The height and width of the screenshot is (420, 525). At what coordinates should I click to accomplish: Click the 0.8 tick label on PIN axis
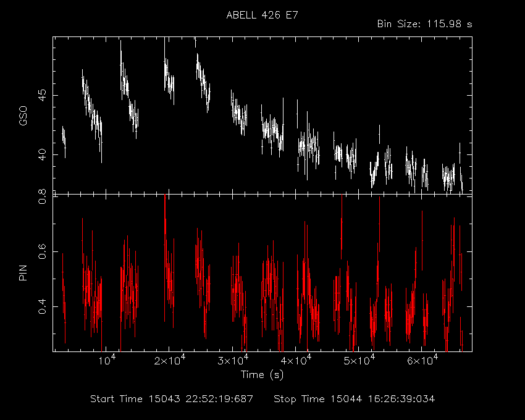point(42,196)
